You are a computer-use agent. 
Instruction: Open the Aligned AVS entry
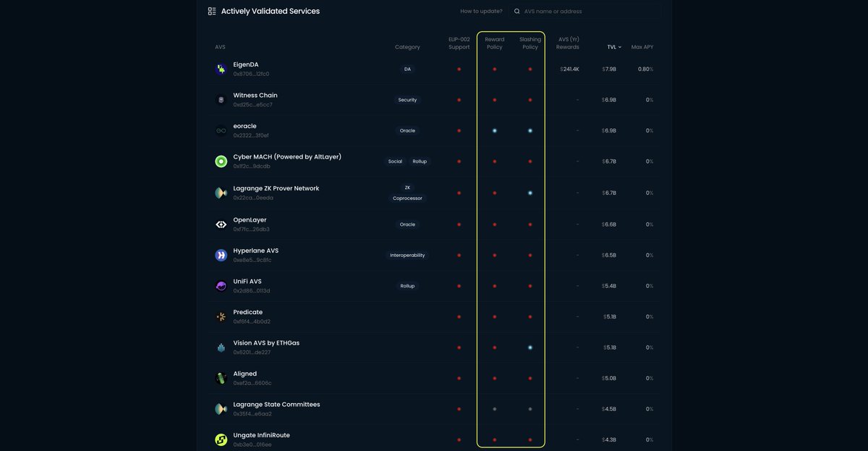pyautogui.click(x=244, y=374)
